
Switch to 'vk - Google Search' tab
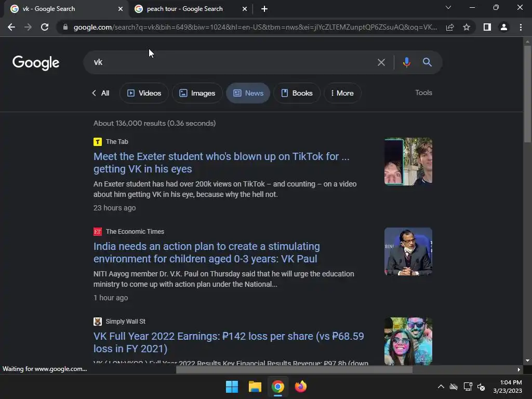tap(66, 9)
